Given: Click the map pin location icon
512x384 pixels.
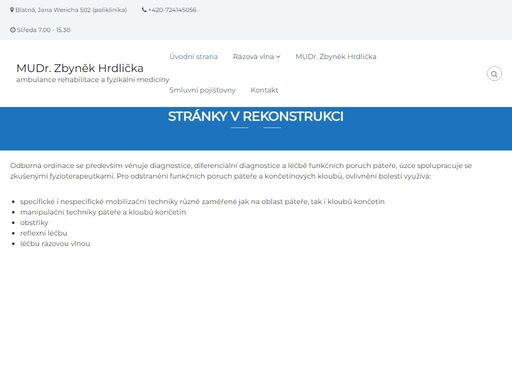Looking at the screenshot, I should [x=12, y=10].
